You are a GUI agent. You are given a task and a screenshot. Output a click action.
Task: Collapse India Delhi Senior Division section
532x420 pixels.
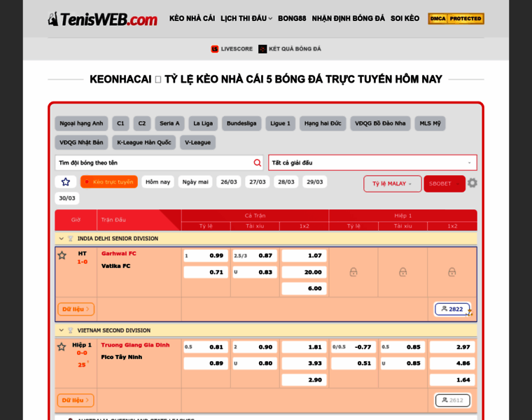pyautogui.click(x=62, y=239)
